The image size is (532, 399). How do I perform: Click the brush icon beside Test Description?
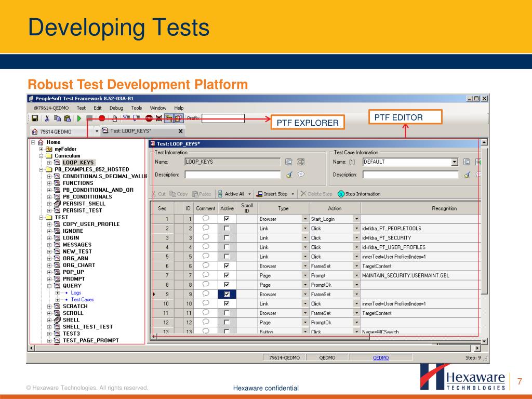pos(289,175)
